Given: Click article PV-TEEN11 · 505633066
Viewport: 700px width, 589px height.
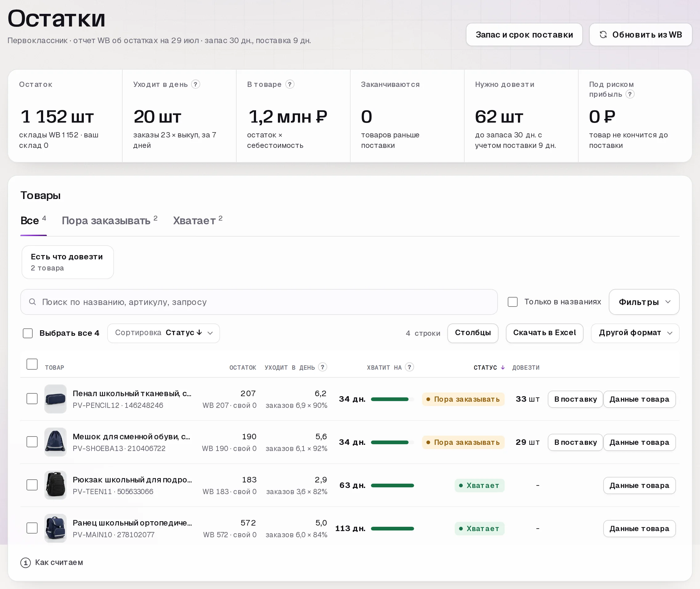Looking at the screenshot, I should 113,492.
